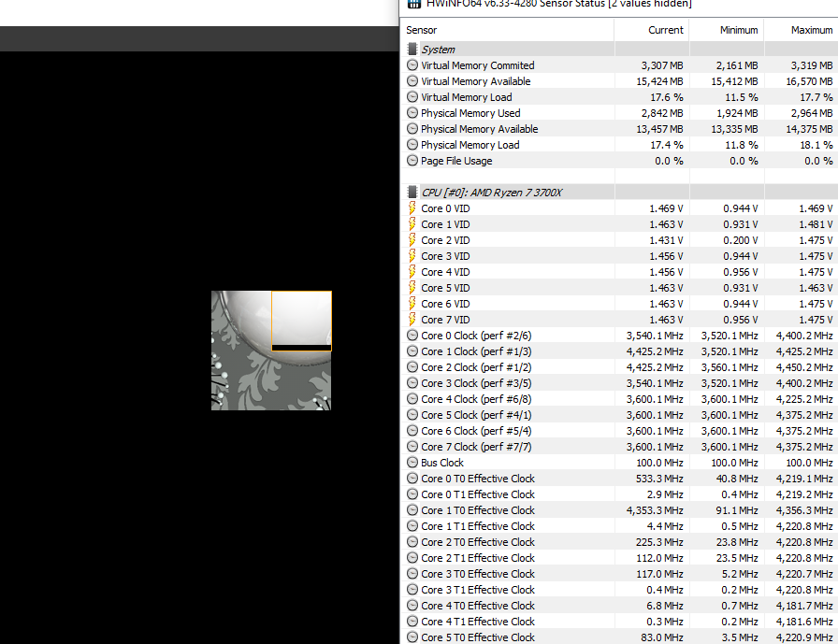Click the Physical Memory Available sensor icon

point(412,129)
